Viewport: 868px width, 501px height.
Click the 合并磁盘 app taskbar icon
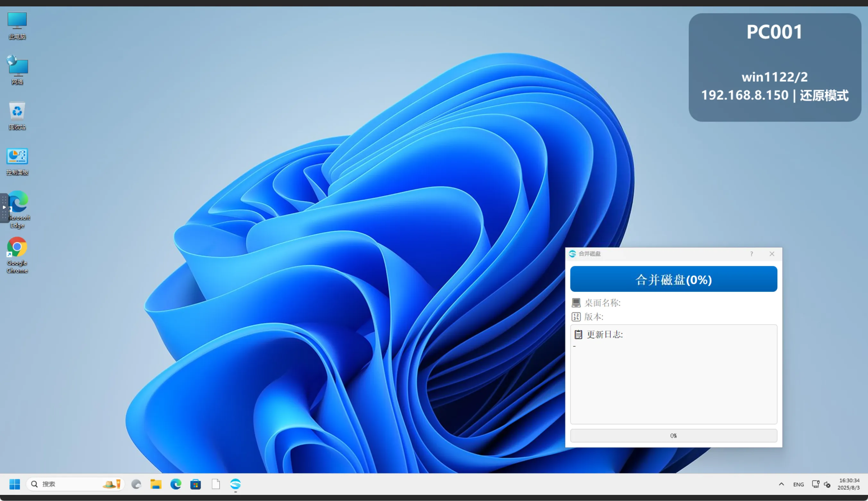(x=236, y=484)
